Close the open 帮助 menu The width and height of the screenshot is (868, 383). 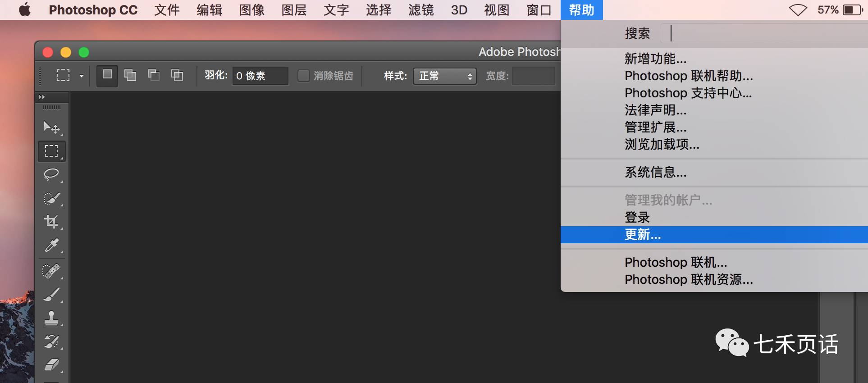tap(582, 10)
